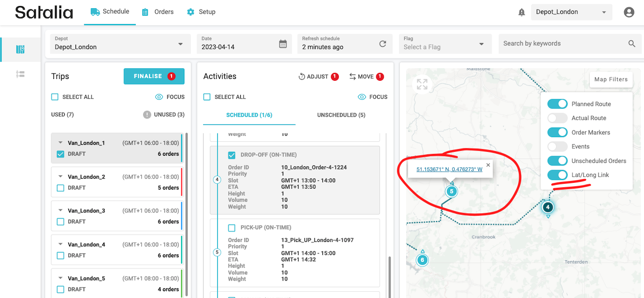Select the map view sidebar icon

(20, 49)
